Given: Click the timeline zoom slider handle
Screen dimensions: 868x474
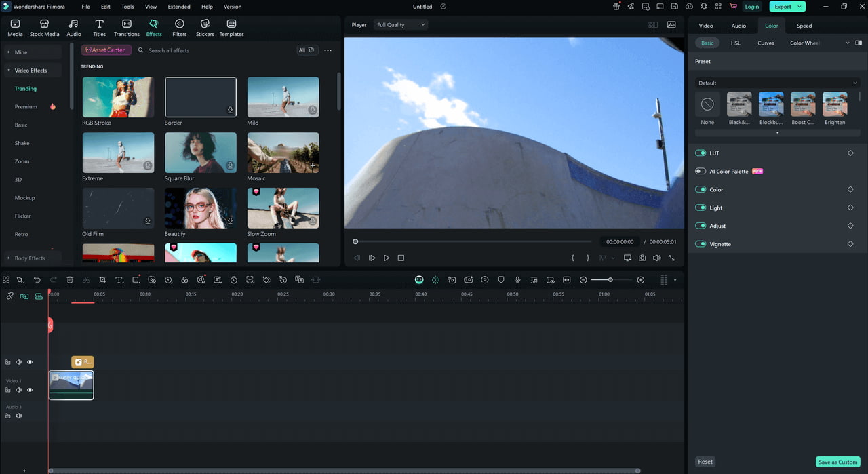Looking at the screenshot, I should click(610, 280).
